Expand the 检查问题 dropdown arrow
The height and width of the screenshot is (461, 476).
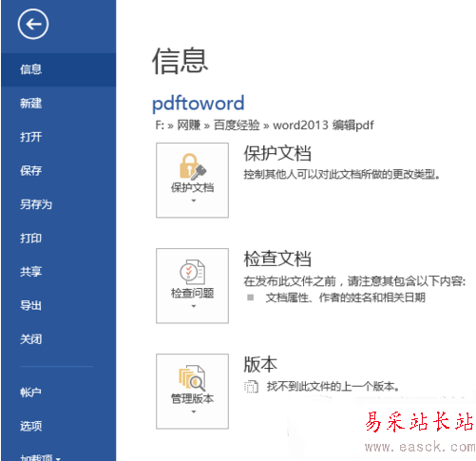(194, 306)
